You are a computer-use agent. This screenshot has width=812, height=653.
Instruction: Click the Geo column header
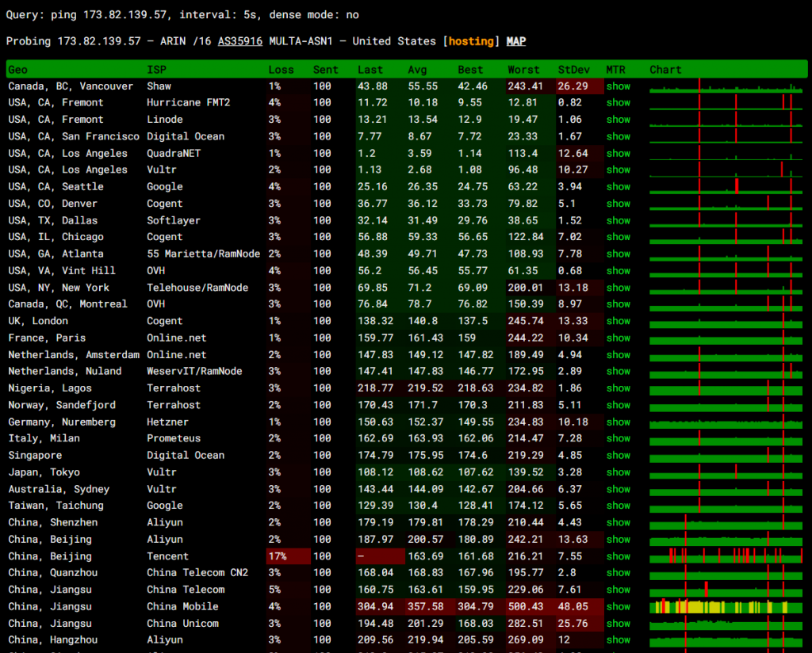point(17,70)
